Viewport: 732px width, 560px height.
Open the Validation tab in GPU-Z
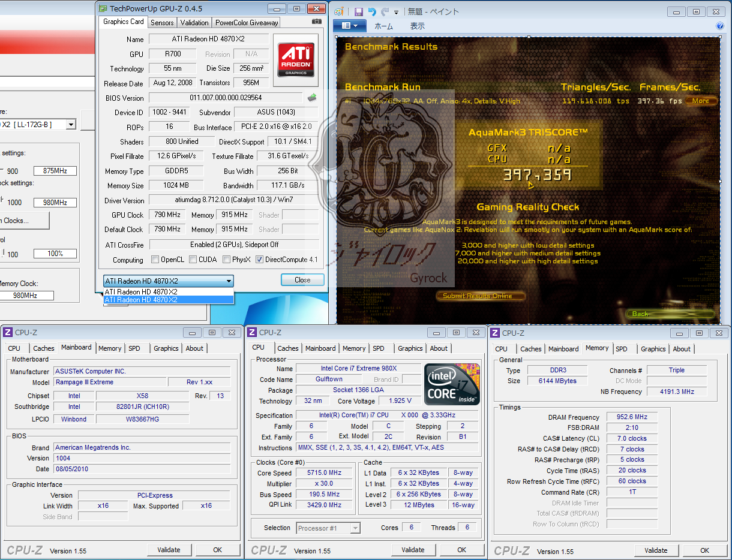tap(194, 22)
